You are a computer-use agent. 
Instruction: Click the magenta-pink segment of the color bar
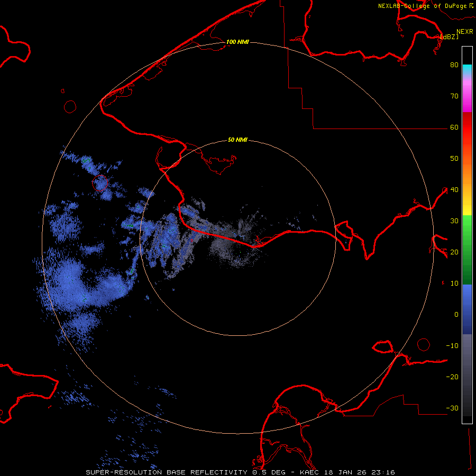467,94
